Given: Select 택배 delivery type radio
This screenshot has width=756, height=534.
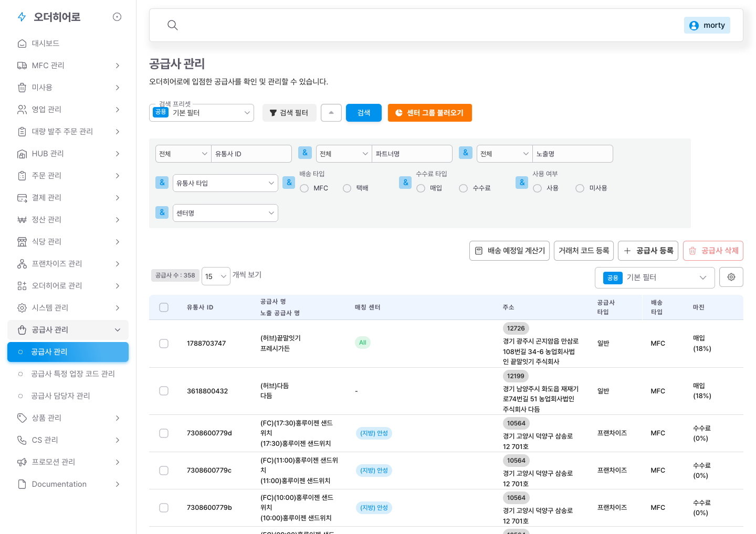Looking at the screenshot, I should point(347,188).
